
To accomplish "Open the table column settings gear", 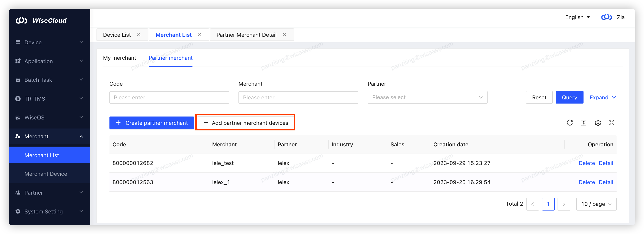I will [598, 123].
